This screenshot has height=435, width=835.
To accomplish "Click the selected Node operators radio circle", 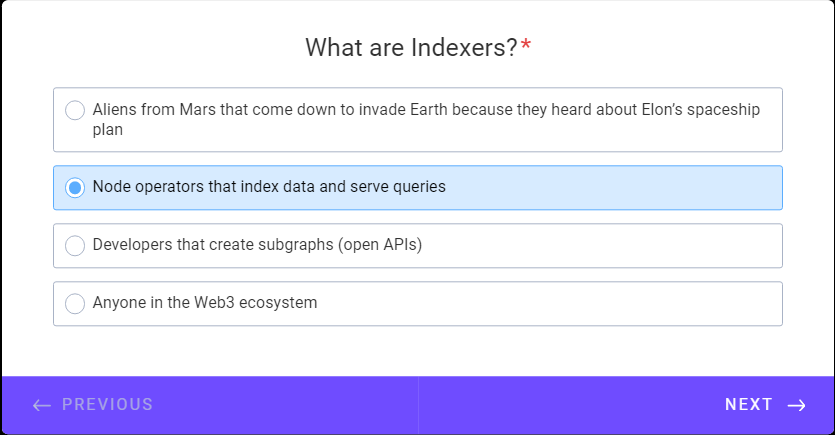I will click(x=75, y=187).
